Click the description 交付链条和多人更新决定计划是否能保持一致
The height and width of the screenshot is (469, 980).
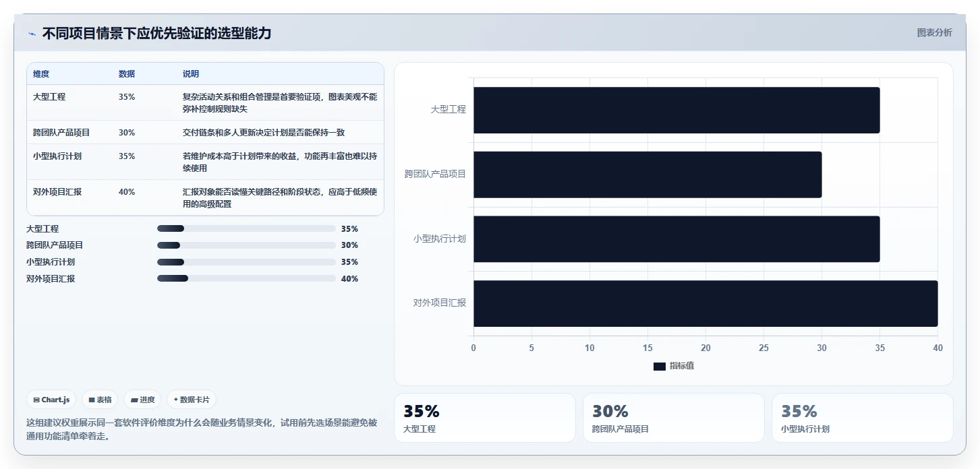(264, 133)
